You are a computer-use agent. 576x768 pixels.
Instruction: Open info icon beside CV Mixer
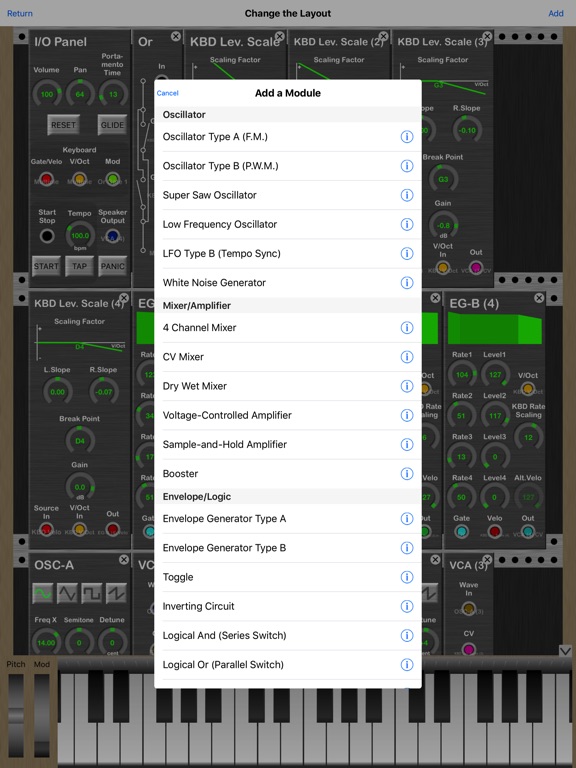407,357
